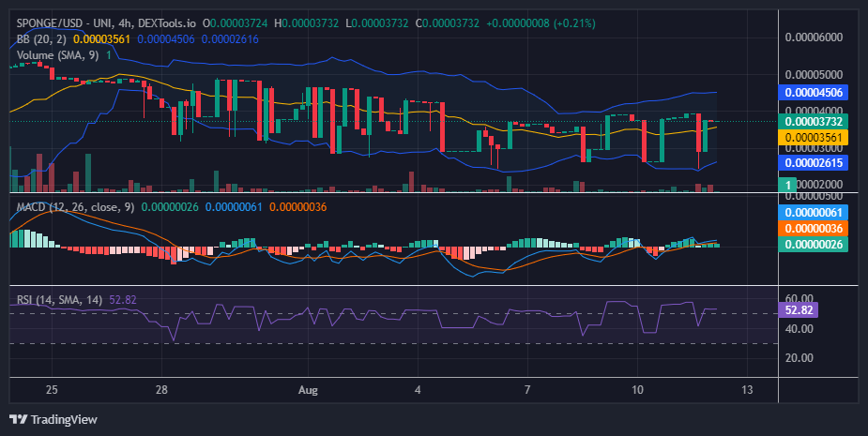Viewport: 868px width, 436px height.
Task: Click the 0.00002615 lower band price tag
Action: tap(814, 162)
